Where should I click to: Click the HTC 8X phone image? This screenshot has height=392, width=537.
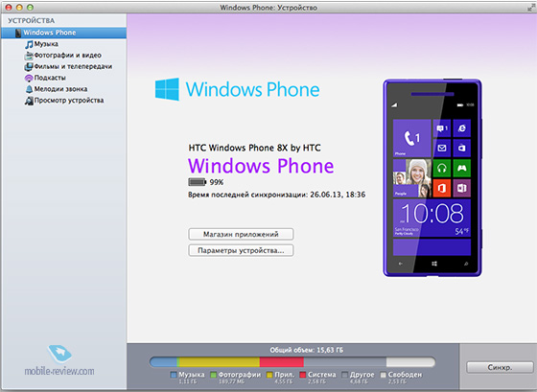click(432, 177)
